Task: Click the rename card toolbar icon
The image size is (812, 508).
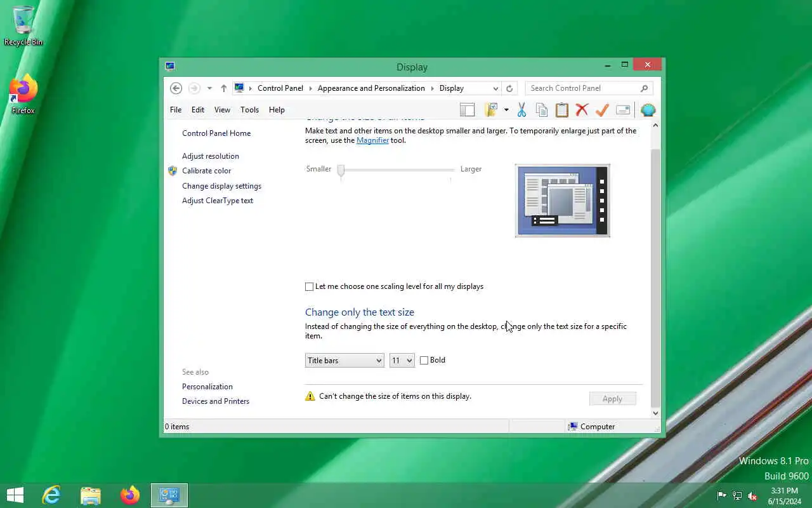Action: pos(623,110)
